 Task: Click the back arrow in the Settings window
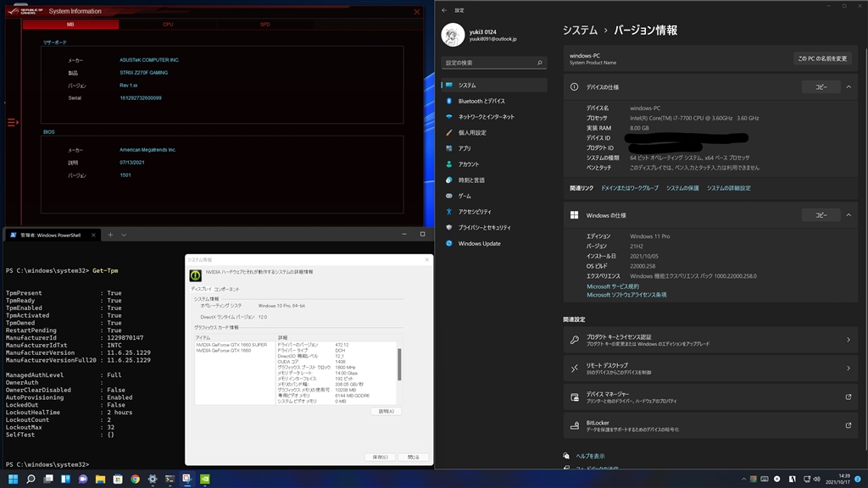coord(444,10)
